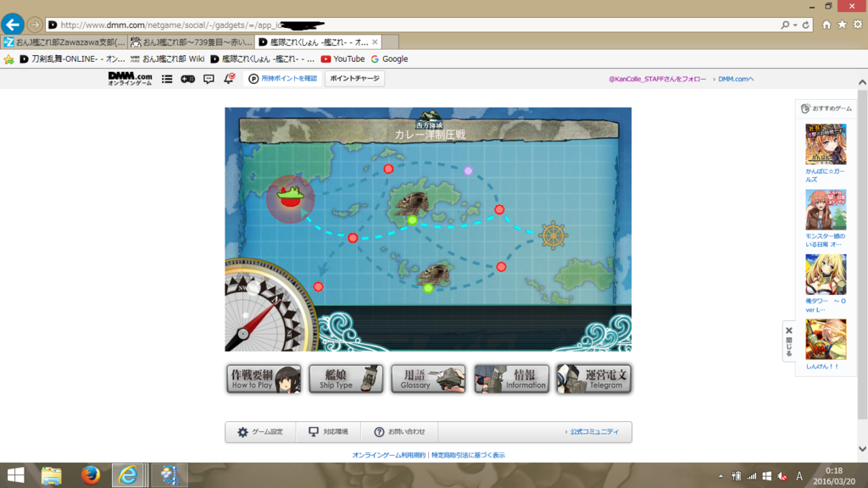The height and width of the screenshot is (488, 868).
Task: Open 特定商取引法に基づく表示 link
Action: (x=468, y=455)
